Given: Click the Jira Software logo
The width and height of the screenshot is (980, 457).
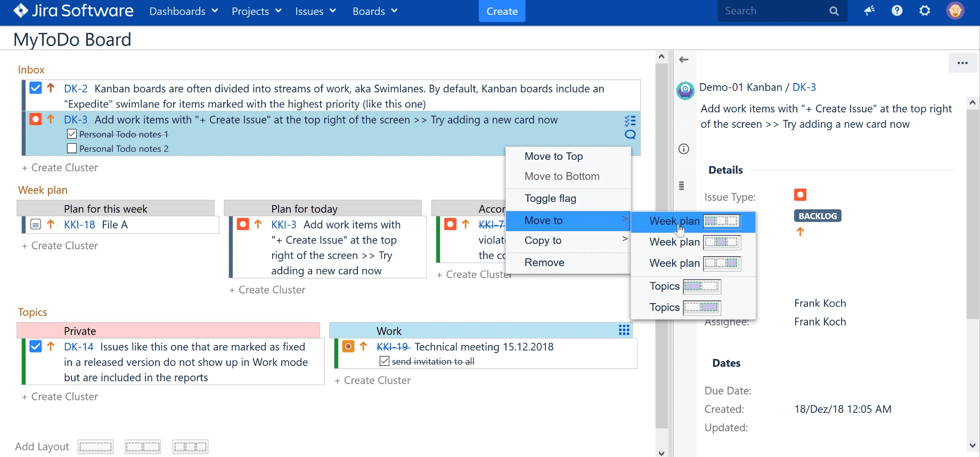Looking at the screenshot, I should (x=73, y=11).
